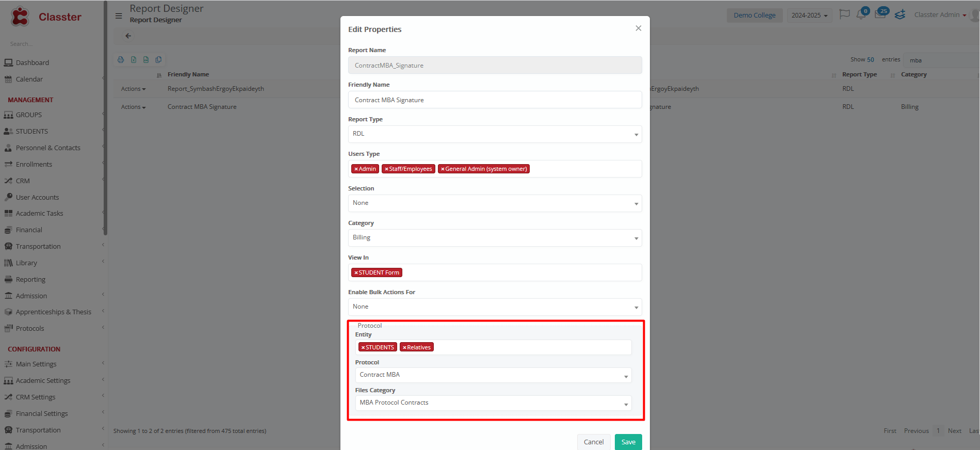980x450 pixels.
Task: Open the Report Type dropdown
Action: (x=495, y=134)
